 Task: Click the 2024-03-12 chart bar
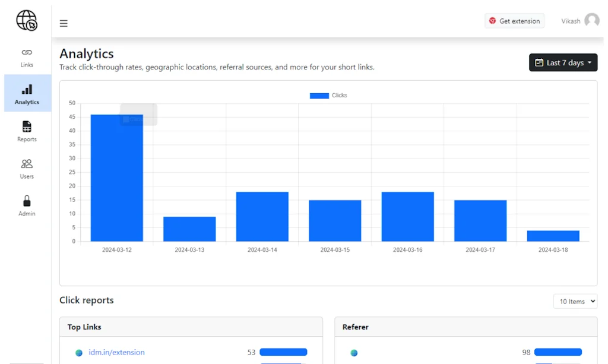(x=117, y=178)
